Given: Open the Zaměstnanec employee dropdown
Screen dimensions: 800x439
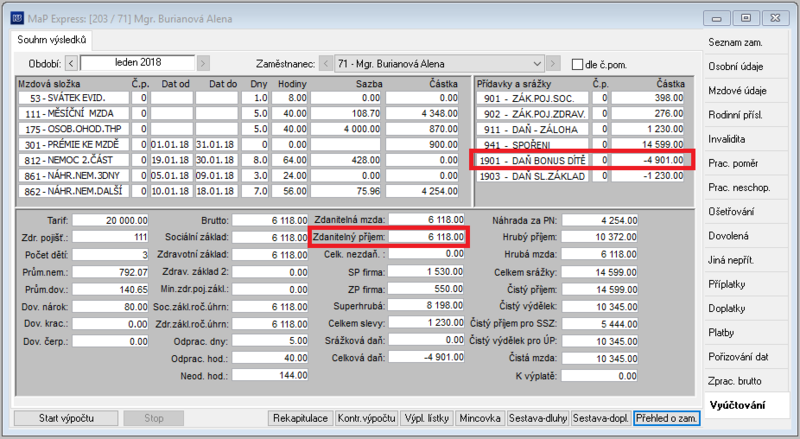Looking at the screenshot, I should point(439,64).
